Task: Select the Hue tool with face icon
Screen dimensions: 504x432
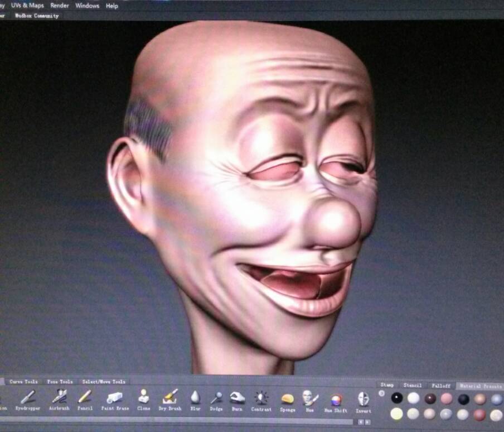Action: click(x=310, y=402)
